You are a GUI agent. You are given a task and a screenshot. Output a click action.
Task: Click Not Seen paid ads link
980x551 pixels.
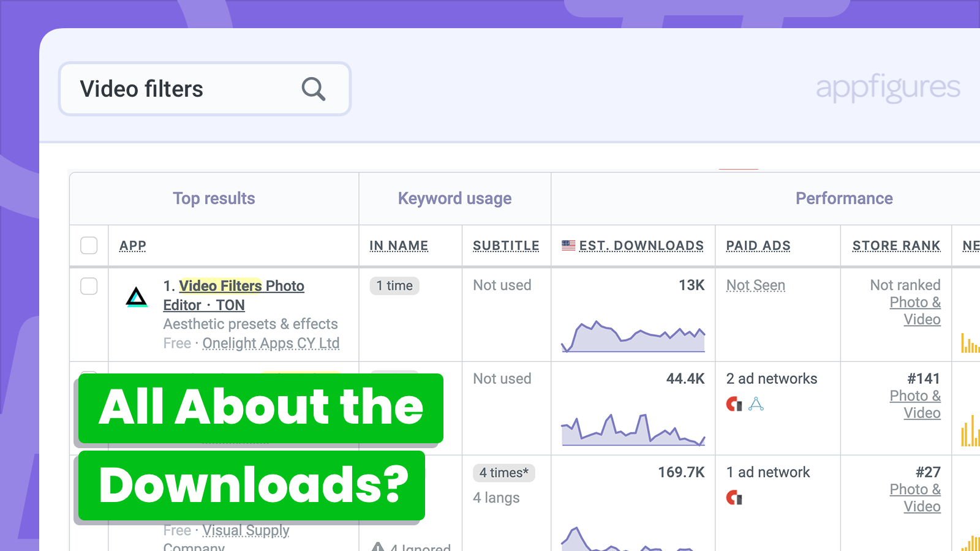pos(756,285)
